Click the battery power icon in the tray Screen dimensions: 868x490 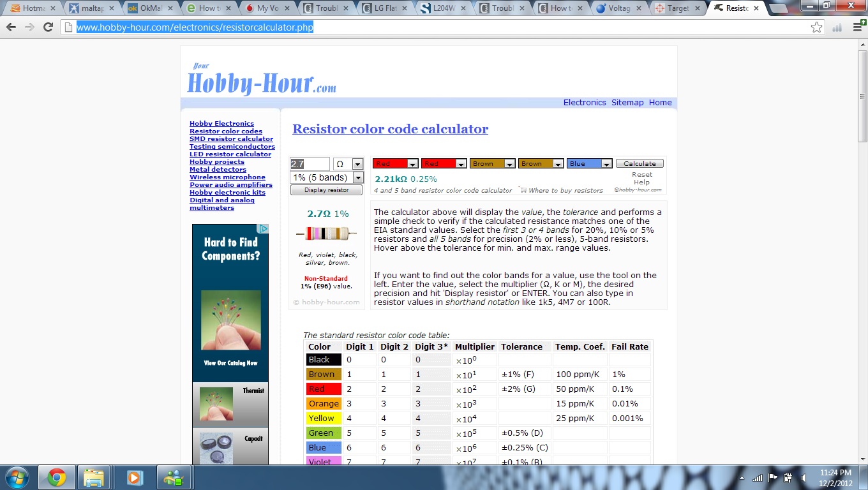coord(788,477)
